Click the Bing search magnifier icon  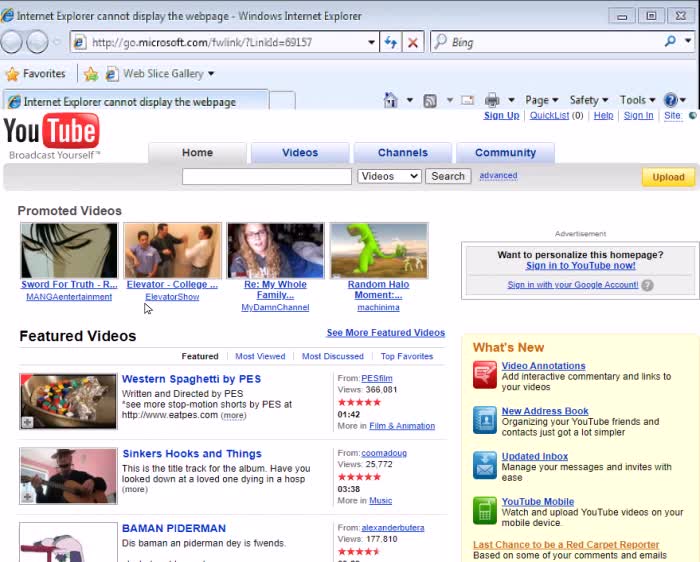click(x=670, y=42)
